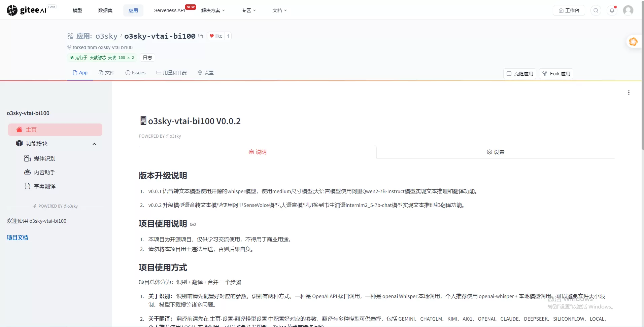
Task: Click the 运行于 天数智芯 status badge
Action: (102, 58)
